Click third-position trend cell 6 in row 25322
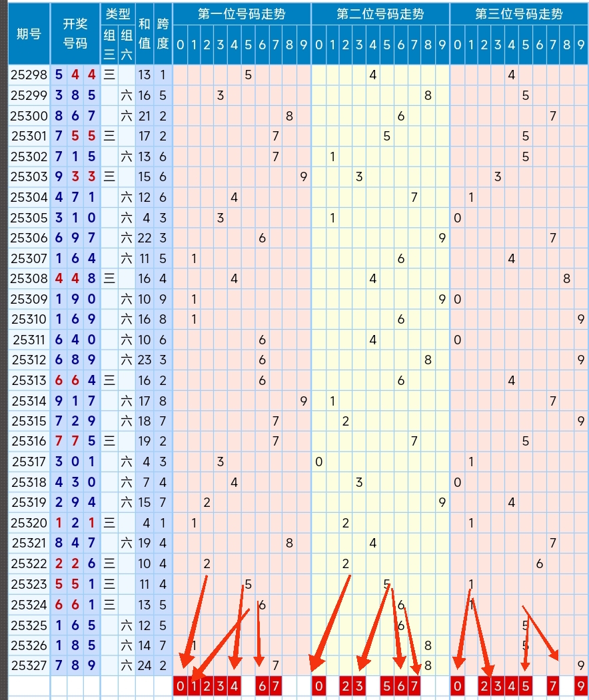 540,563
